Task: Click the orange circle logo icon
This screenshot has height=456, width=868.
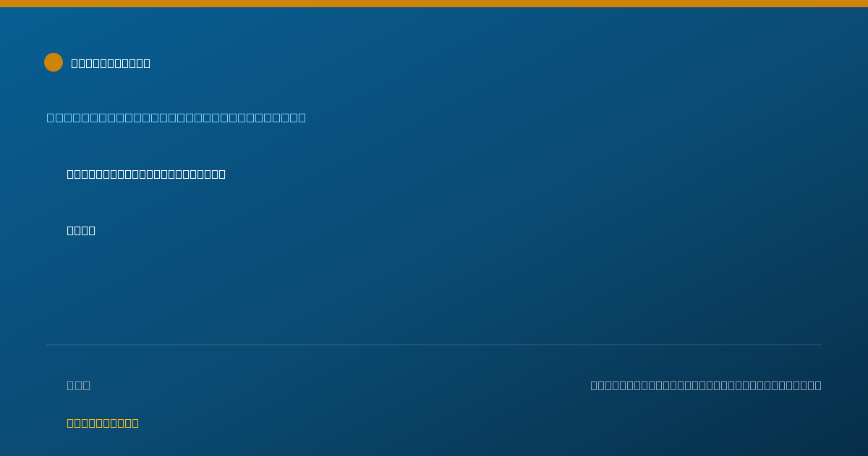Action: click(x=54, y=62)
